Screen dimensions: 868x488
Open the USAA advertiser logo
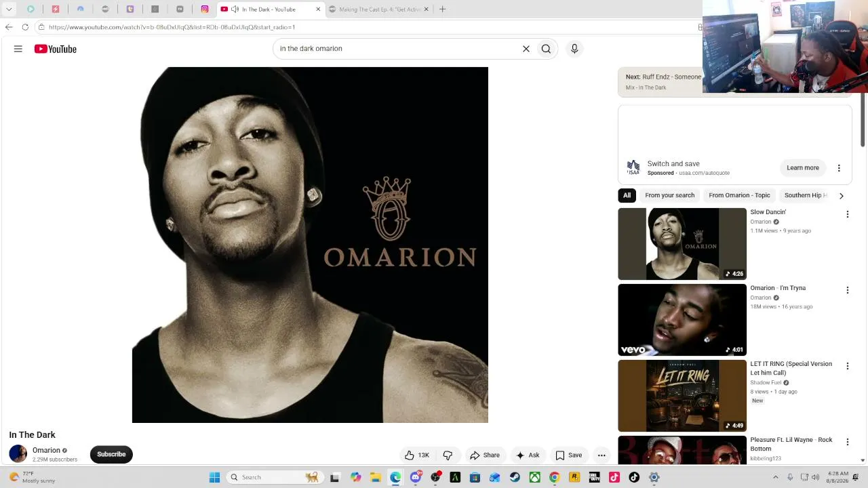tap(633, 167)
